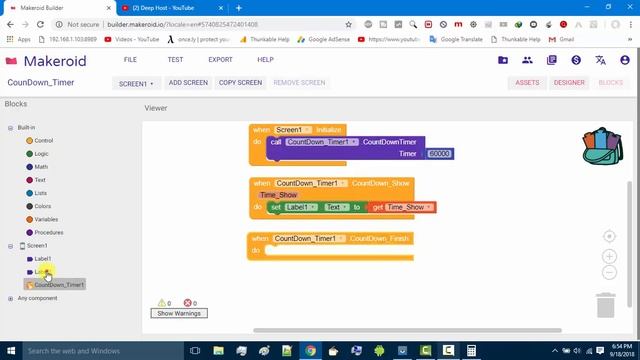
Task: Click the vertical workspace scrollbar
Action: tap(630, 244)
